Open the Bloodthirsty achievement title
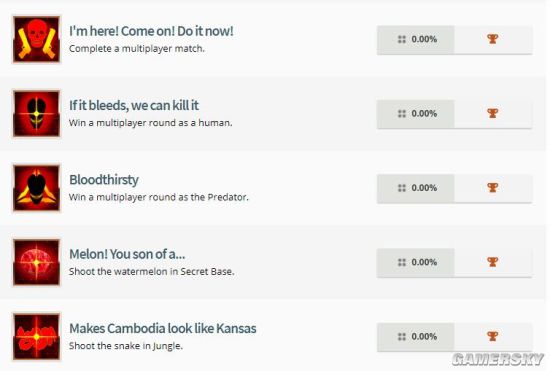Image resolution: width=550 pixels, height=371 pixels. click(104, 180)
